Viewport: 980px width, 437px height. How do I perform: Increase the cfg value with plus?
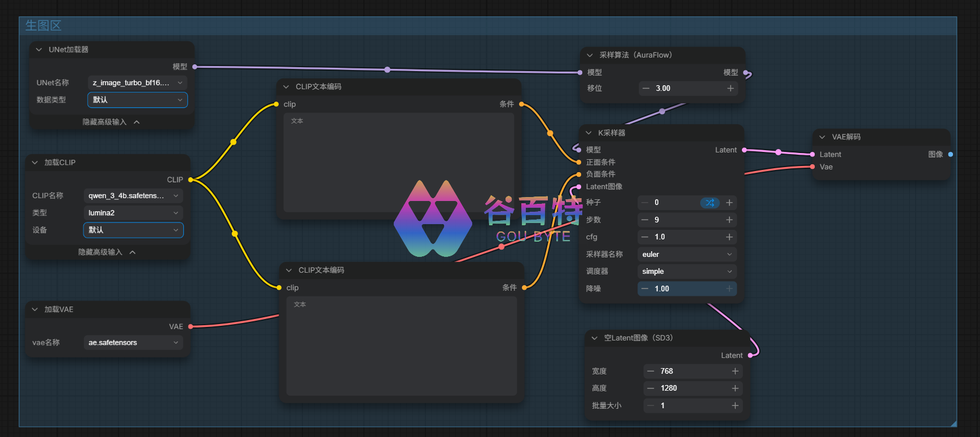coord(729,237)
